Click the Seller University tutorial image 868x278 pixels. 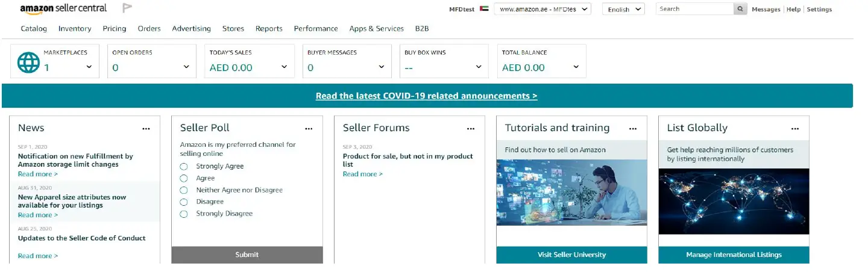pyautogui.click(x=572, y=193)
